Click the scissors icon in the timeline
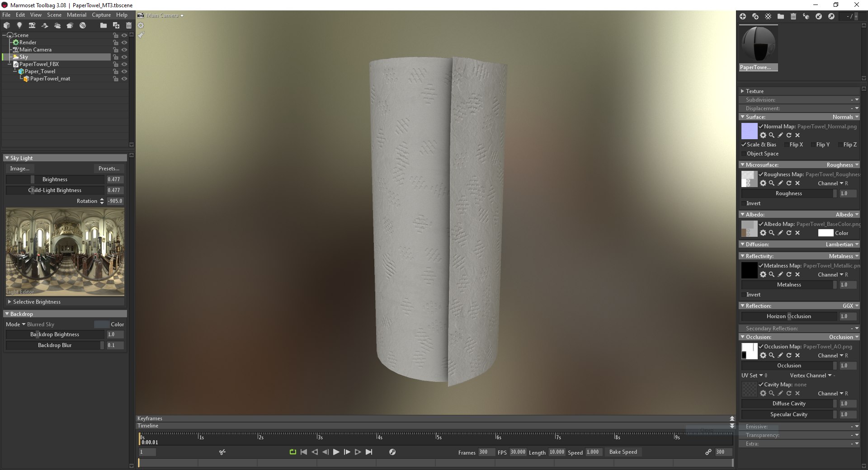868x470 pixels. coord(222,452)
